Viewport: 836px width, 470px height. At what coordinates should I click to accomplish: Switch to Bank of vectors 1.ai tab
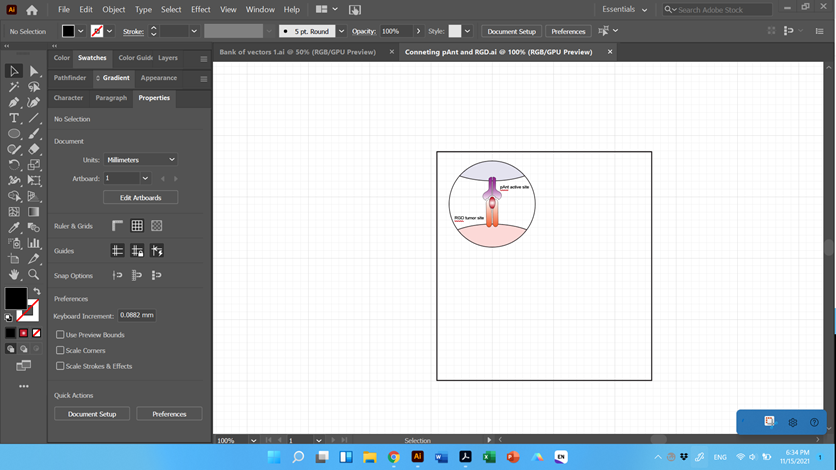click(x=298, y=52)
